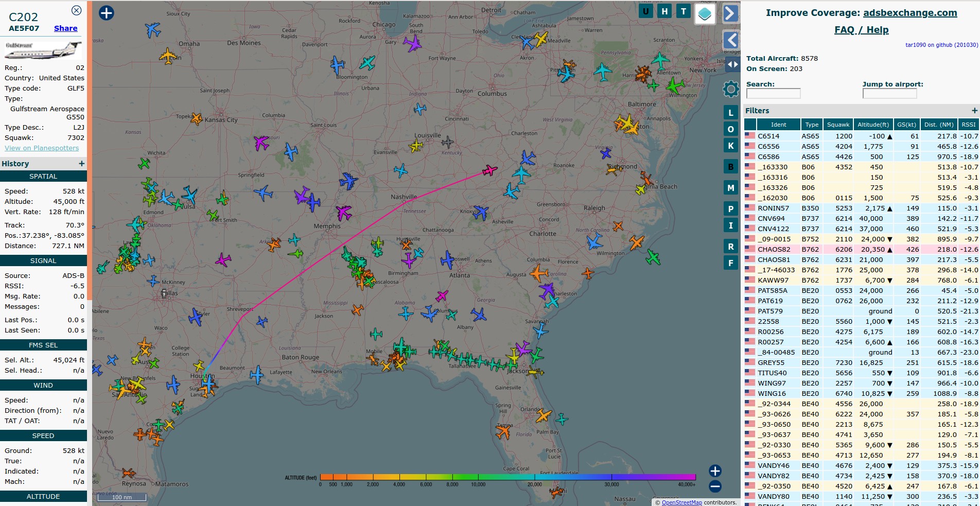980x506 pixels.
Task: Sort table by RSSI column
Action: click(969, 125)
